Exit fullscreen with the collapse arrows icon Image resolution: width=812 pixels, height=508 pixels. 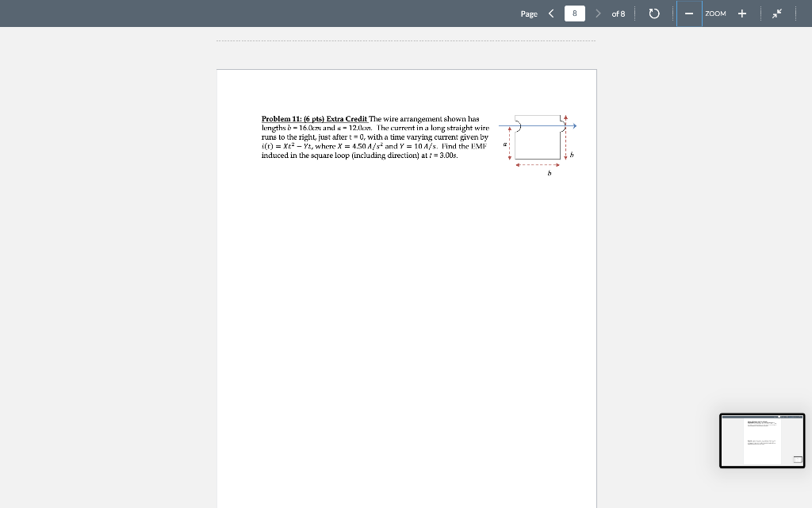pyautogui.click(x=777, y=13)
